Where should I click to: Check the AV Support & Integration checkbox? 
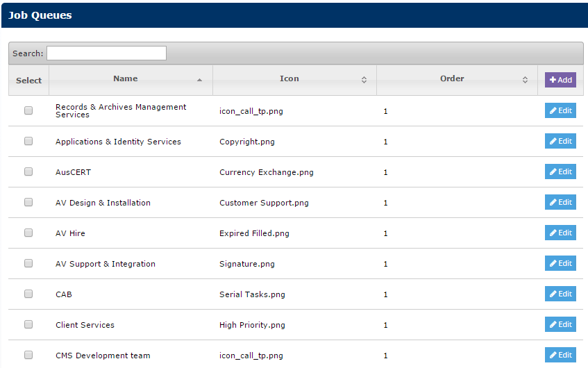28,263
